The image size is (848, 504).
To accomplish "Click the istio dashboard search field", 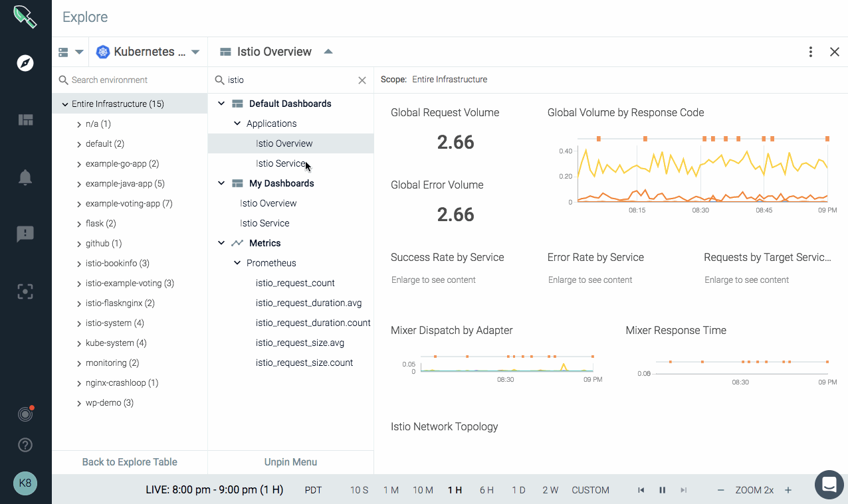I will (x=290, y=80).
